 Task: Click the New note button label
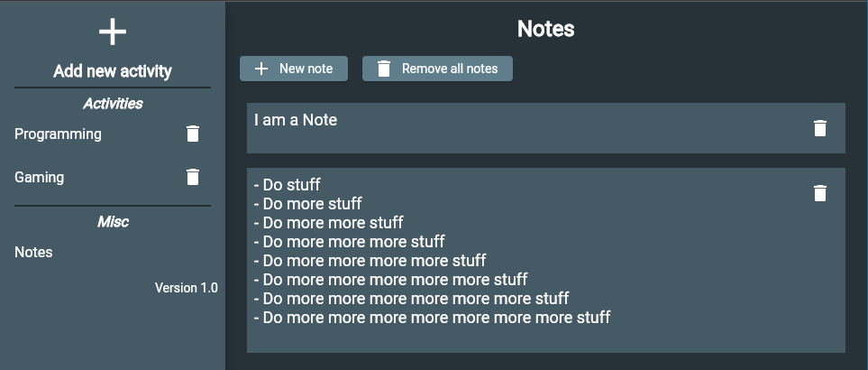click(x=306, y=69)
